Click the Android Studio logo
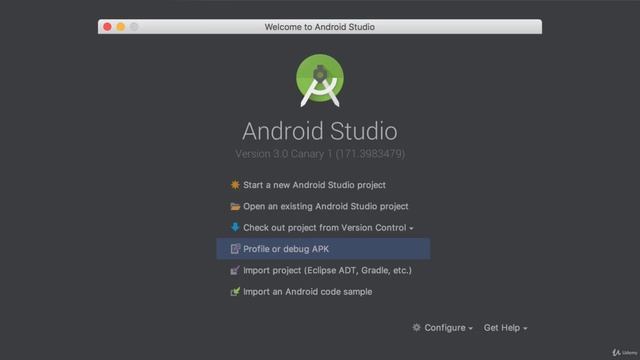Viewport: 640px width, 360px height. coord(320,80)
